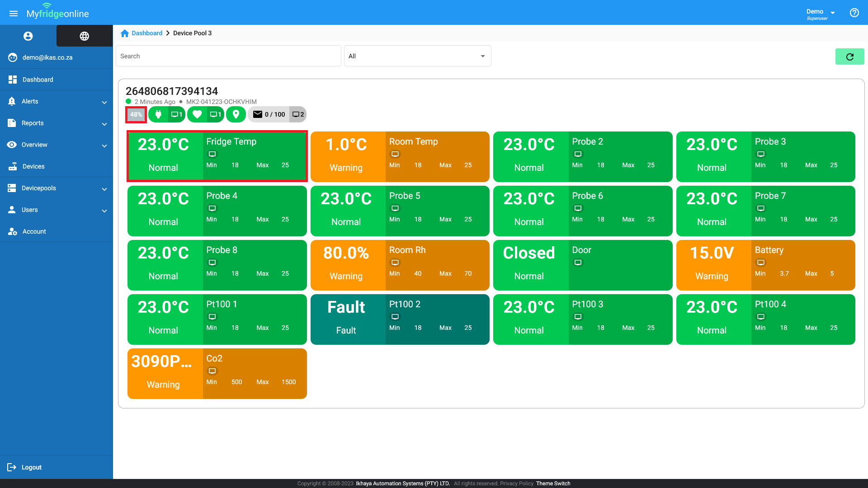Image resolution: width=868 pixels, height=488 pixels.
Task: Click the display icon under Door
Action: click(x=578, y=263)
